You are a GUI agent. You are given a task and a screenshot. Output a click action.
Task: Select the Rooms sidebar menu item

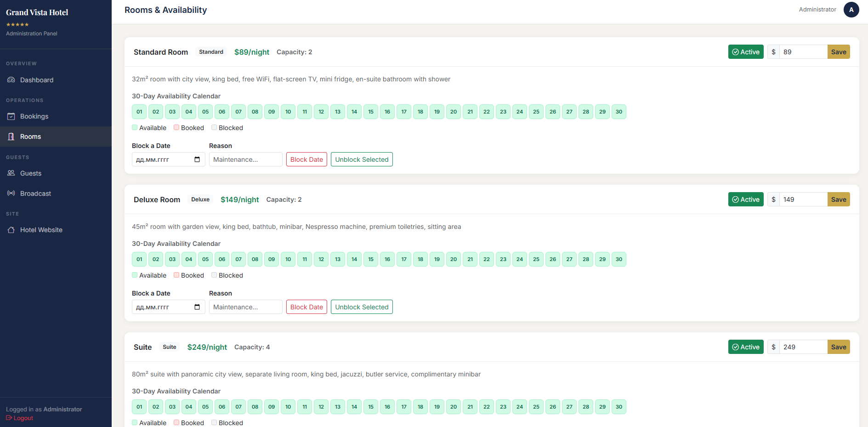click(x=56, y=137)
